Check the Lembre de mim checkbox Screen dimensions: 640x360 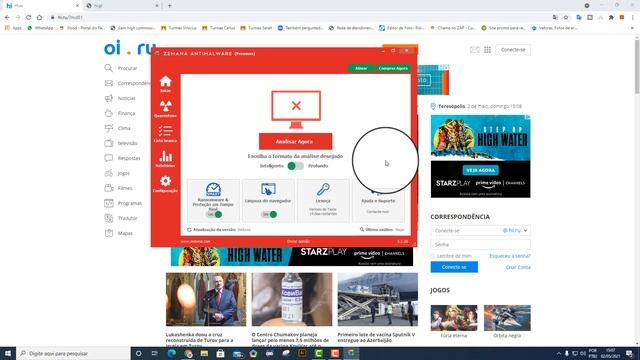tap(433, 256)
